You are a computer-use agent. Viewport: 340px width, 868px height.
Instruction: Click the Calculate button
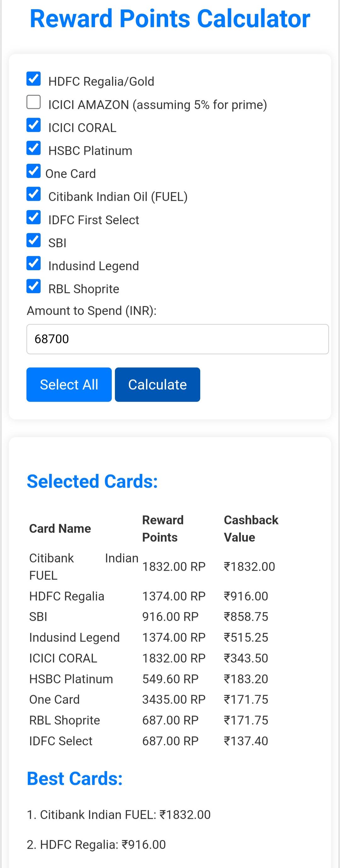click(x=157, y=384)
